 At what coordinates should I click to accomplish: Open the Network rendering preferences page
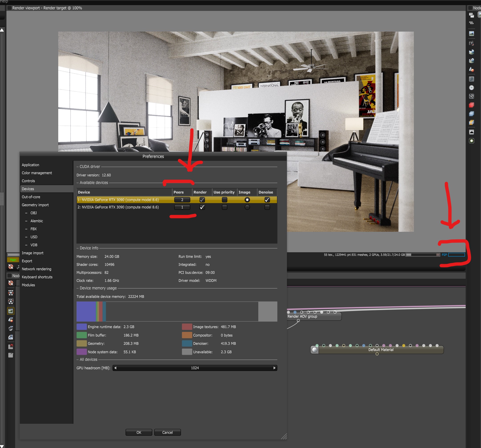tap(36, 269)
